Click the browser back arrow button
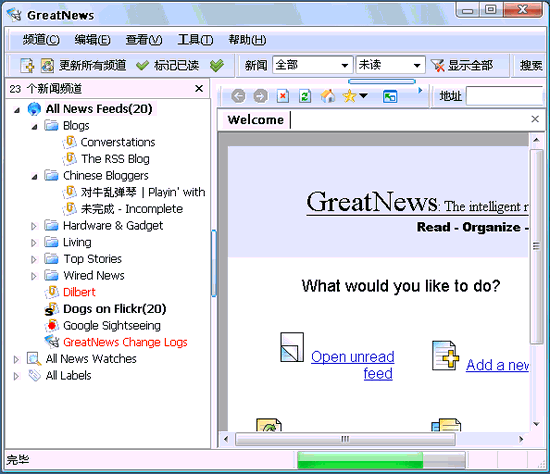 pos(239,96)
